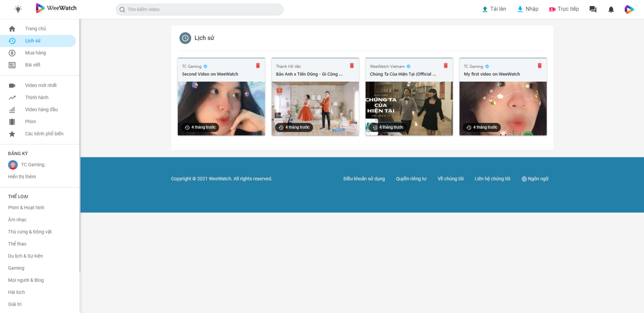Open the Nhập import option

(x=528, y=9)
